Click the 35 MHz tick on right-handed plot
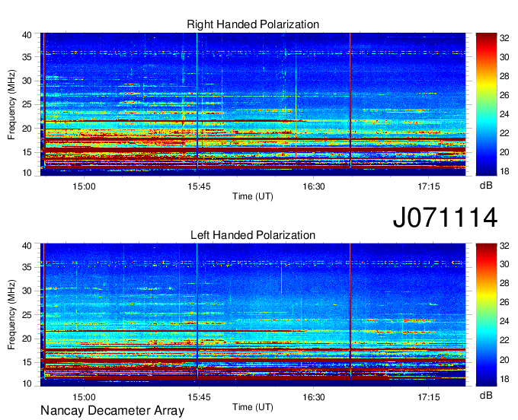 point(27,57)
